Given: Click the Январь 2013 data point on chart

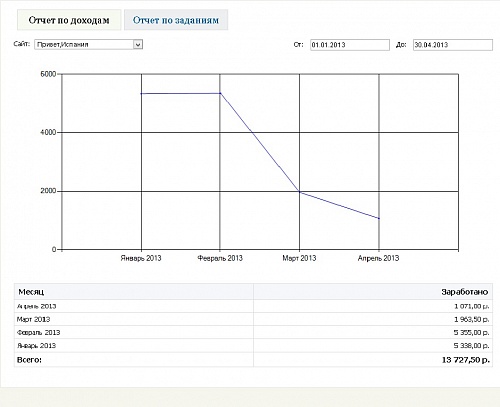Looking at the screenshot, I should [141, 93].
